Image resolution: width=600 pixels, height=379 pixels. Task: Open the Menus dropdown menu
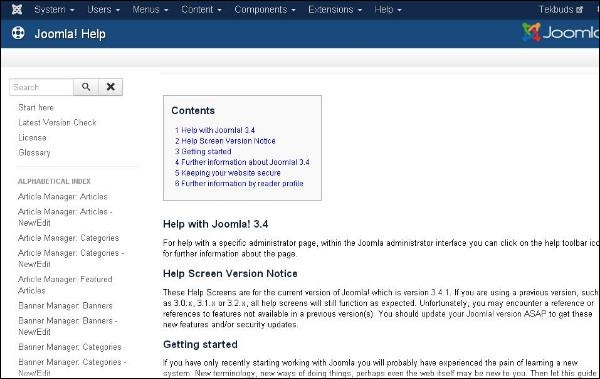(x=150, y=10)
